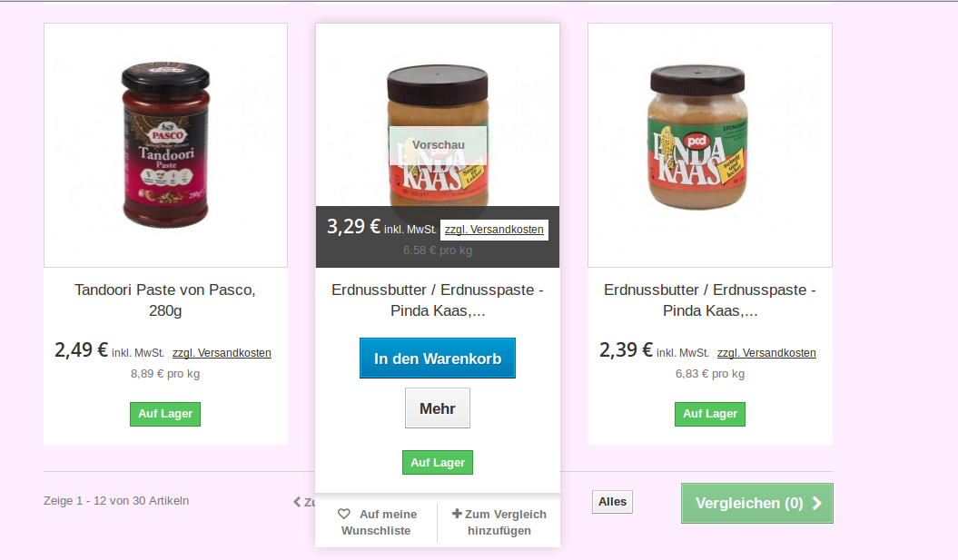Click the plus icon for comparison
The width and height of the screenshot is (958, 560).
[457, 514]
